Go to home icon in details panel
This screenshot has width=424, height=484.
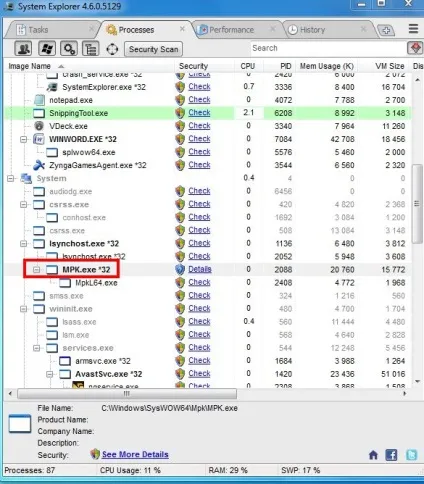(x=373, y=455)
